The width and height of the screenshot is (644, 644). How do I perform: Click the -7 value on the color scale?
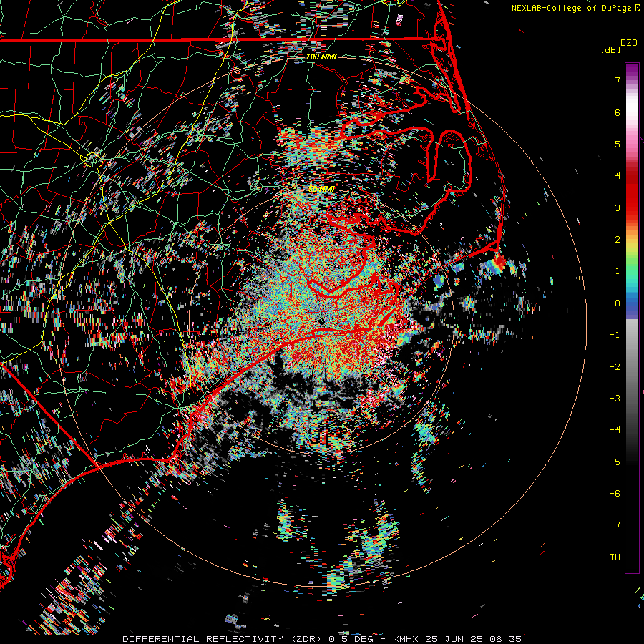pos(615,525)
